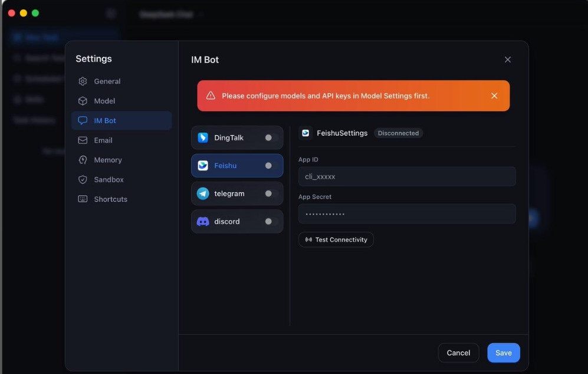This screenshot has height=374, width=588.
Task: Select the discord platform label
Action: [227, 221]
